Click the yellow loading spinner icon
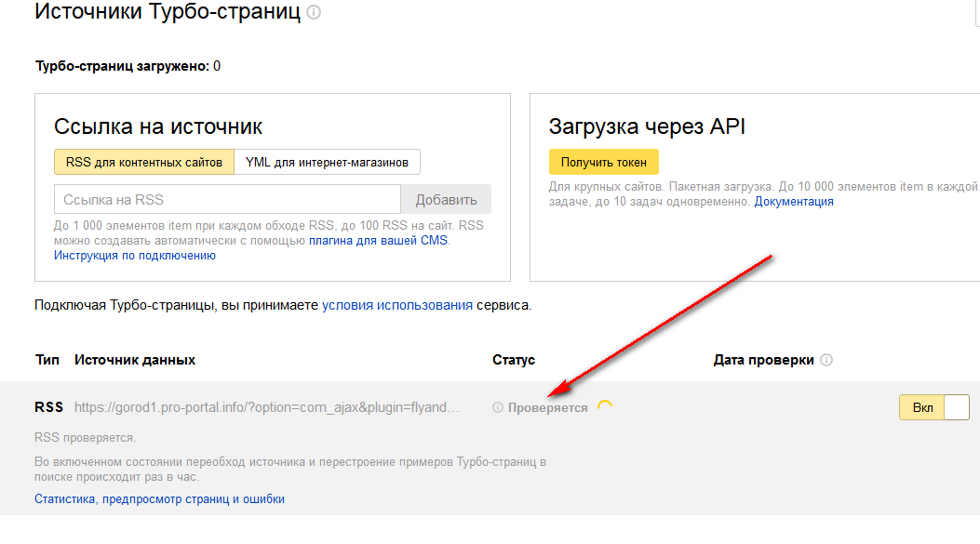Viewport: 980px width, 544px height. (605, 407)
